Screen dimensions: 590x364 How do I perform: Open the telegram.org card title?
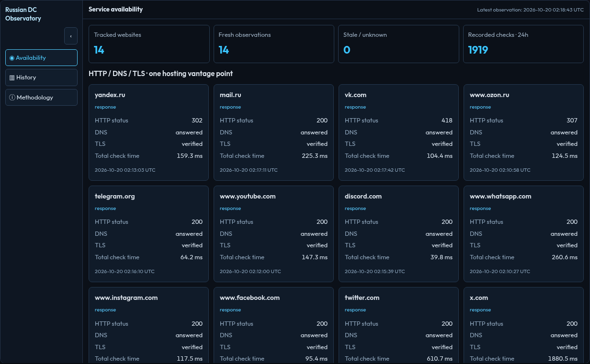tap(115, 196)
